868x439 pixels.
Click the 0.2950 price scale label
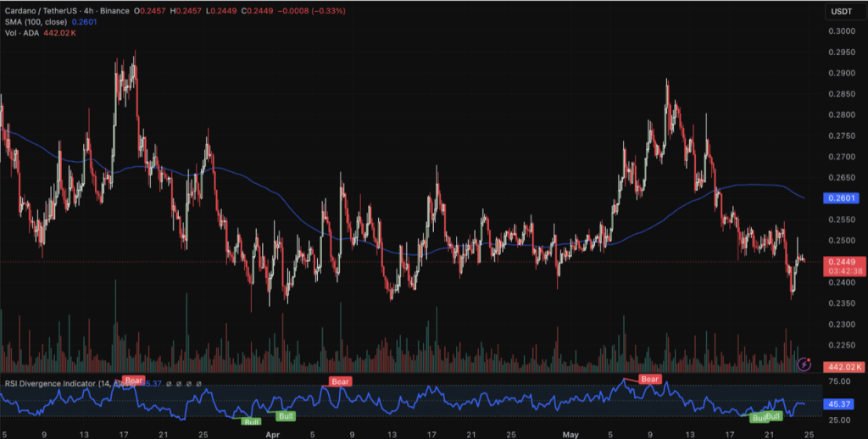point(841,52)
